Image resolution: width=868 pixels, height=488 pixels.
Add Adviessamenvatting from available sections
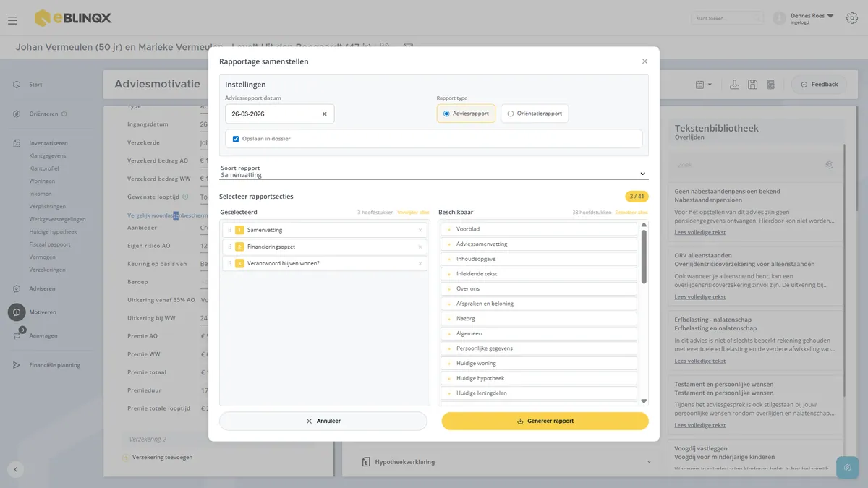coord(539,244)
